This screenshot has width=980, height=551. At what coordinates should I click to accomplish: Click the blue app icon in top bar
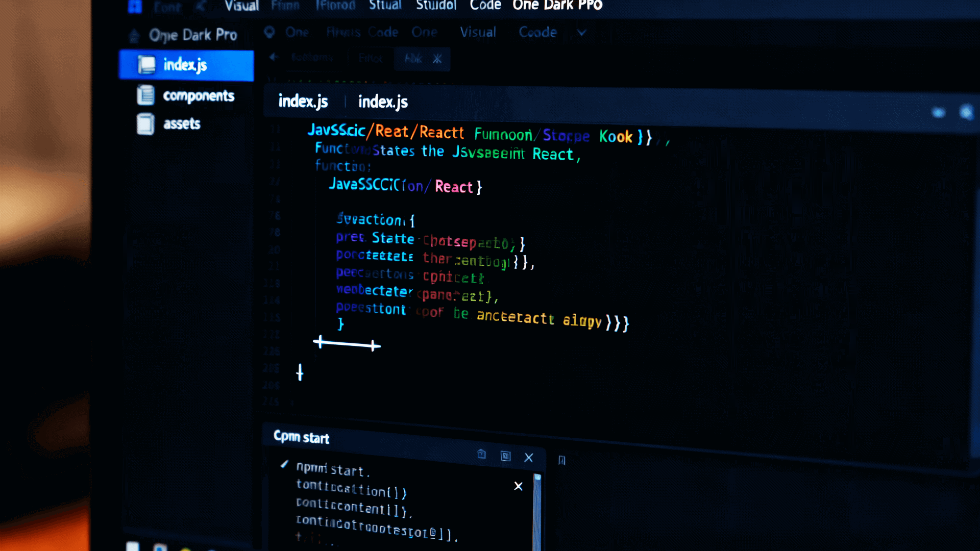tap(135, 6)
